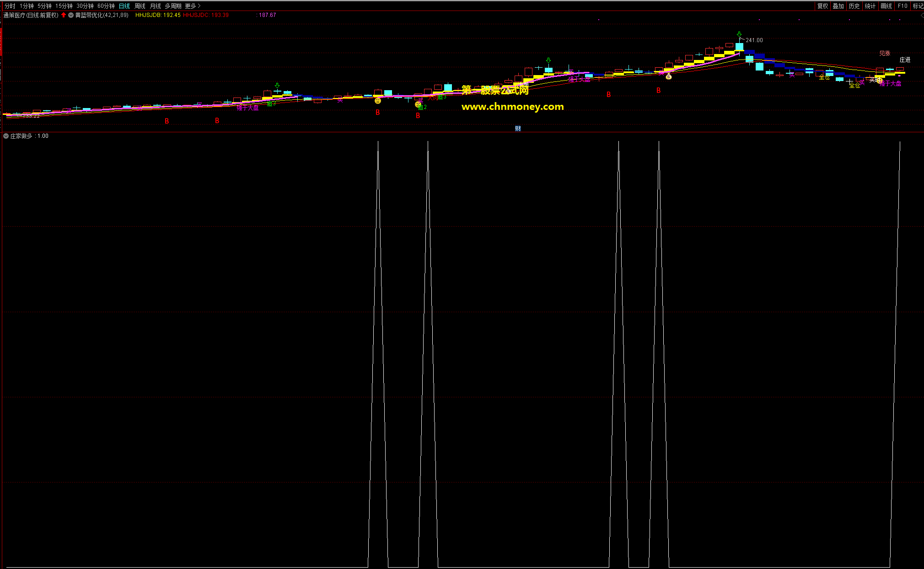This screenshot has height=569, width=924.
Task: Select the 30分钟 period tab
Action: click(x=85, y=6)
